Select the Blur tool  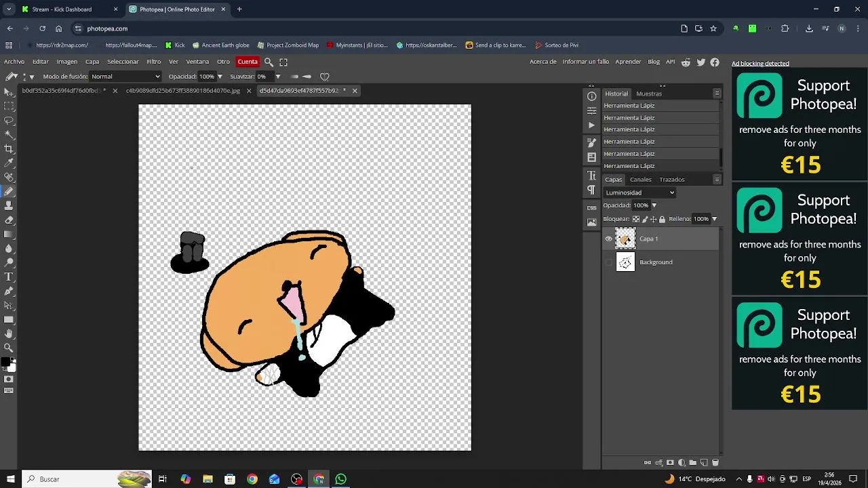click(9, 248)
